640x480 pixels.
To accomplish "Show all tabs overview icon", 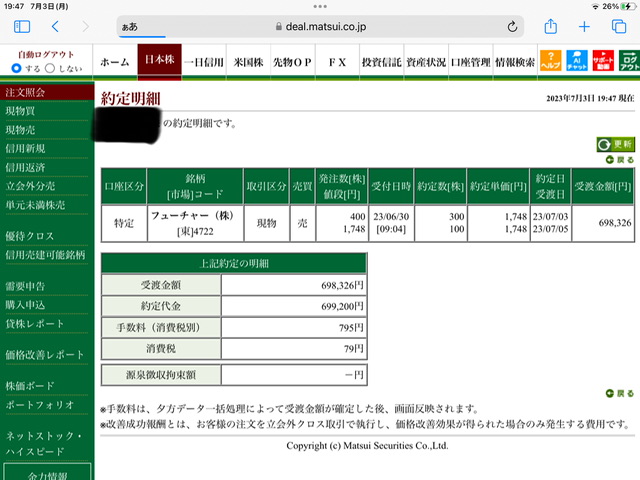I will [x=619, y=27].
